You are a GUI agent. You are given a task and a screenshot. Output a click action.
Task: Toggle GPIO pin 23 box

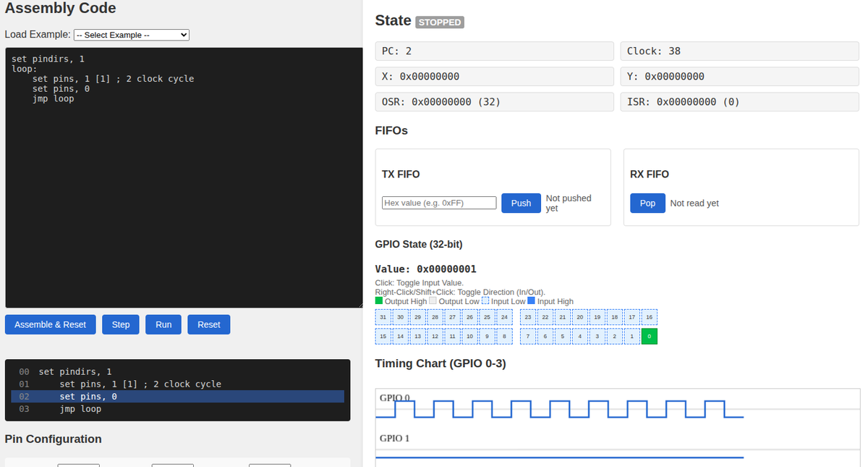(x=528, y=317)
